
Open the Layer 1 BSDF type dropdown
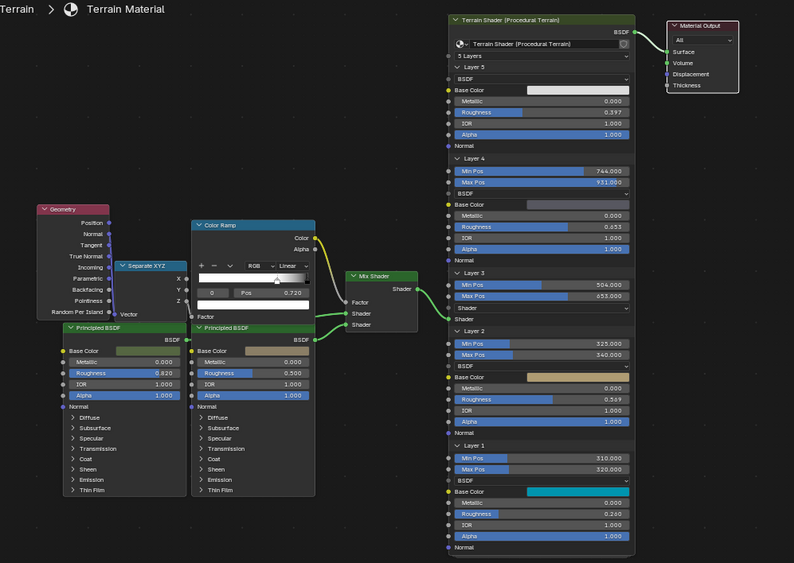(542, 481)
